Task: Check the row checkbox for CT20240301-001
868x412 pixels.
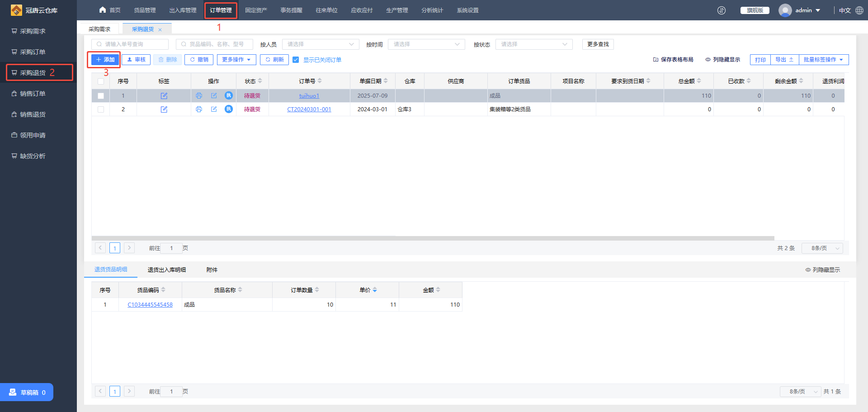Action: coord(101,109)
